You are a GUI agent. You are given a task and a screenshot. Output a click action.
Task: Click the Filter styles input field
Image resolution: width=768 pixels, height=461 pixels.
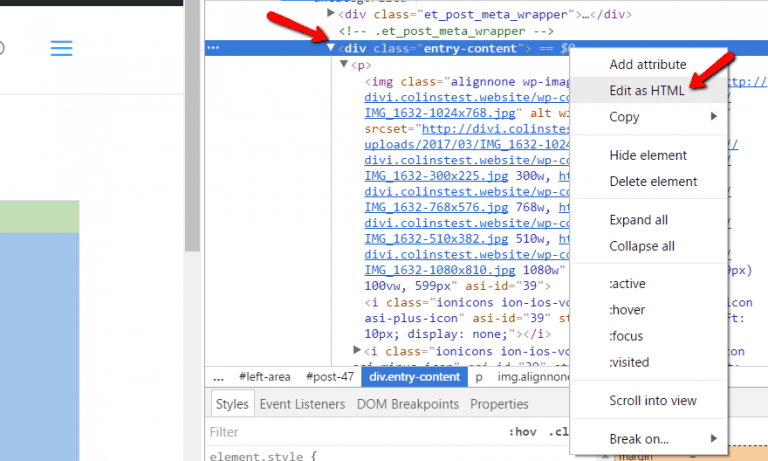(x=350, y=432)
